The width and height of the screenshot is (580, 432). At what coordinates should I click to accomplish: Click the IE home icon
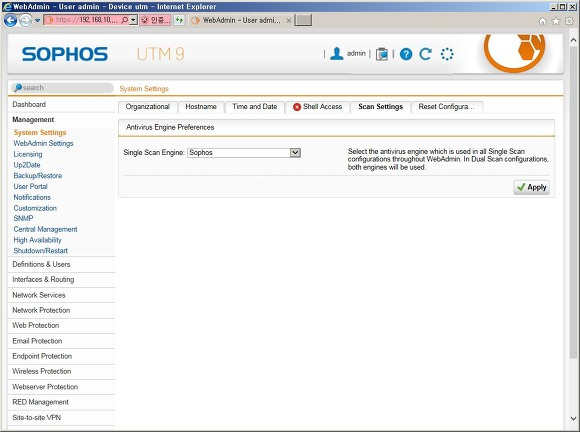tap(542, 21)
